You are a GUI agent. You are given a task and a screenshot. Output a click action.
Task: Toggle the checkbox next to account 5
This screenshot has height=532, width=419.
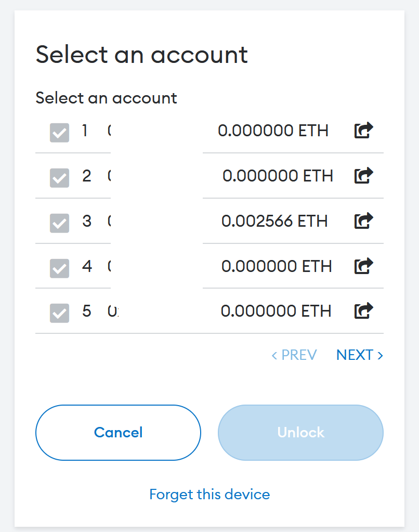pyautogui.click(x=59, y=313)
